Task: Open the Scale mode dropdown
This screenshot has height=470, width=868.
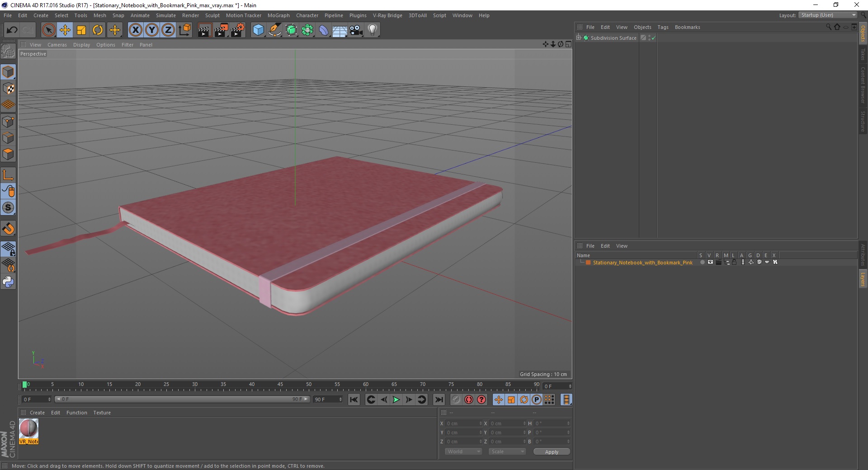Action: point(507,451)
